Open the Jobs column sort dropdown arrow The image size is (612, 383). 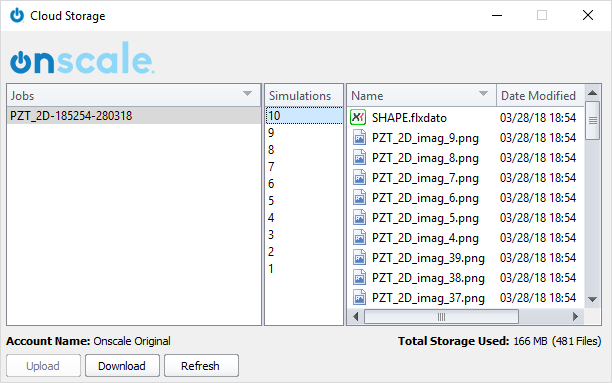point(247,94)
